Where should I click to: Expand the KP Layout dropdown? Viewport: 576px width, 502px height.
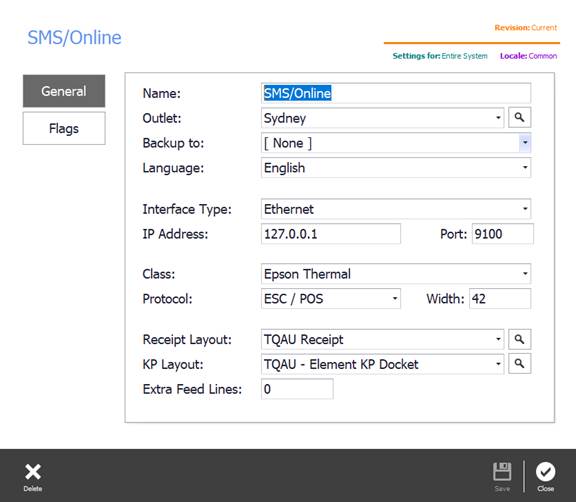click(382, 364)
